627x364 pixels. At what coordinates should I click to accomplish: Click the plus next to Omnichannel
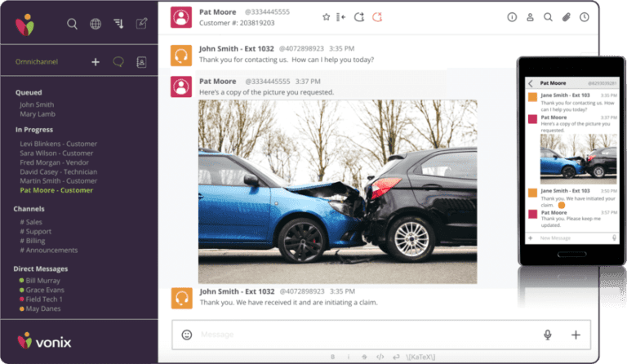[x=96, y=61]
